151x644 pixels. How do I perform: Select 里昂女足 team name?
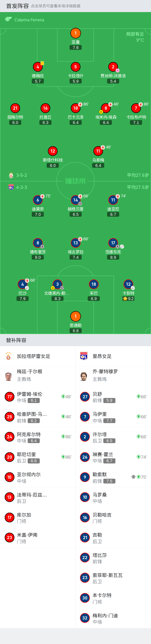coord(102,356)
